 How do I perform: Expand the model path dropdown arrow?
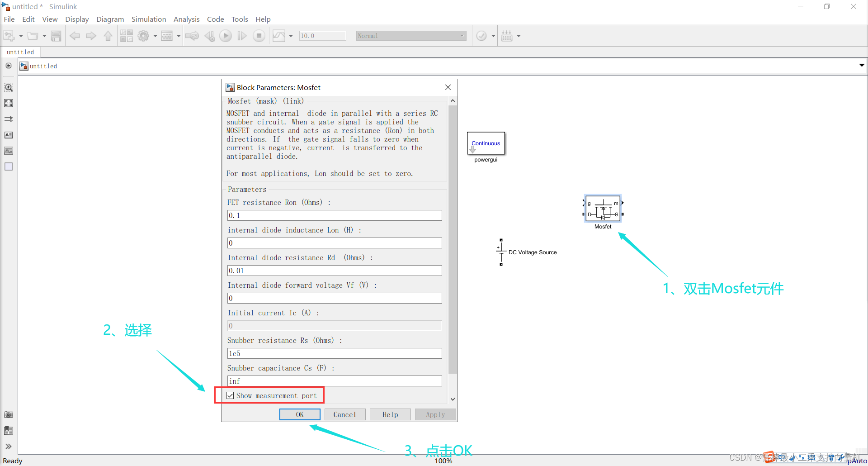coord(862,66)
